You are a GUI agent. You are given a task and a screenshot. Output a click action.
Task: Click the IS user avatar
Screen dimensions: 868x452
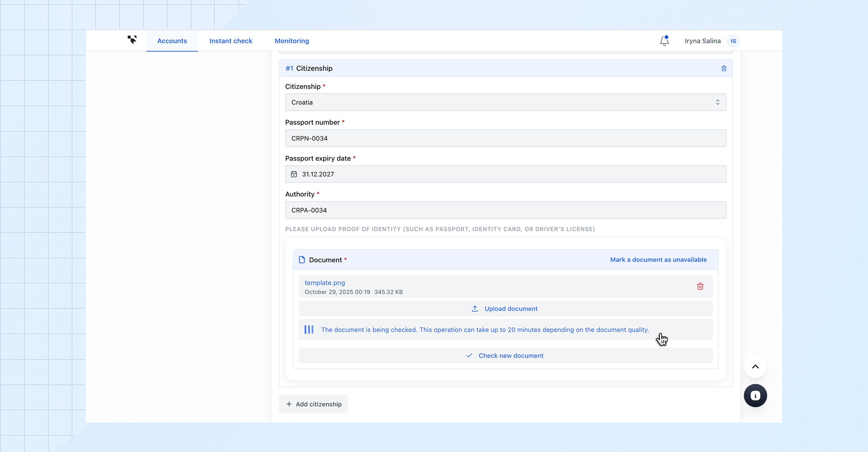733,41
